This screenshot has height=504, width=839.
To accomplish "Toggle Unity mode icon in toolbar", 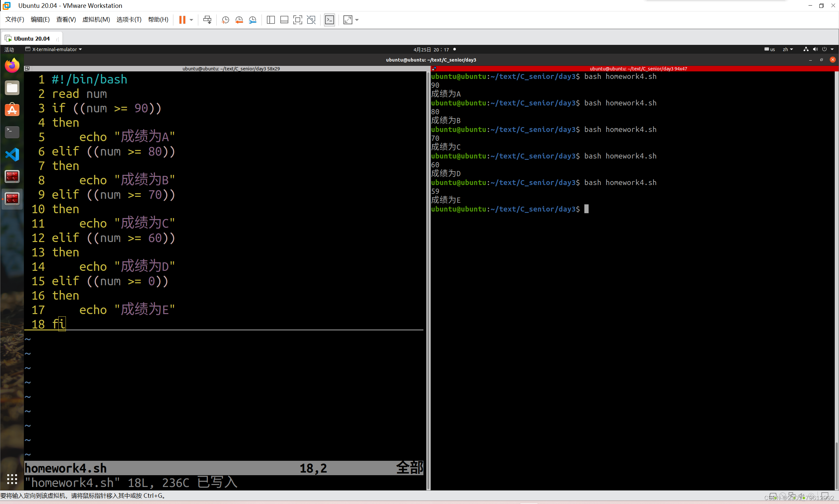I will tap(311, 20).
